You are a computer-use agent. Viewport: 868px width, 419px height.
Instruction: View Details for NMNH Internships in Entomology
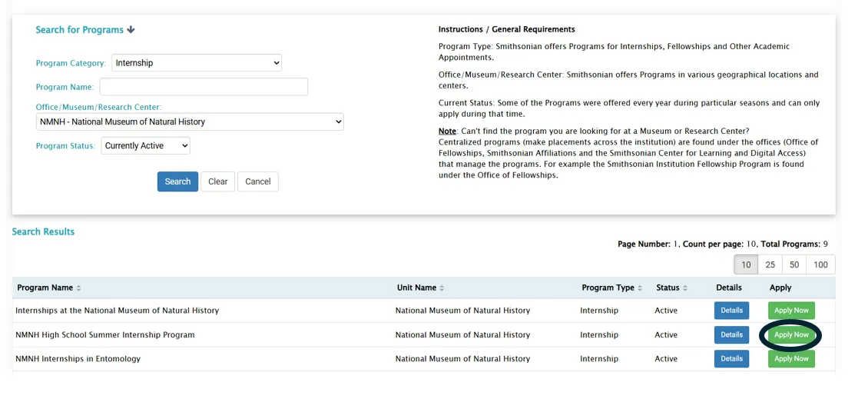coord(731,359)
